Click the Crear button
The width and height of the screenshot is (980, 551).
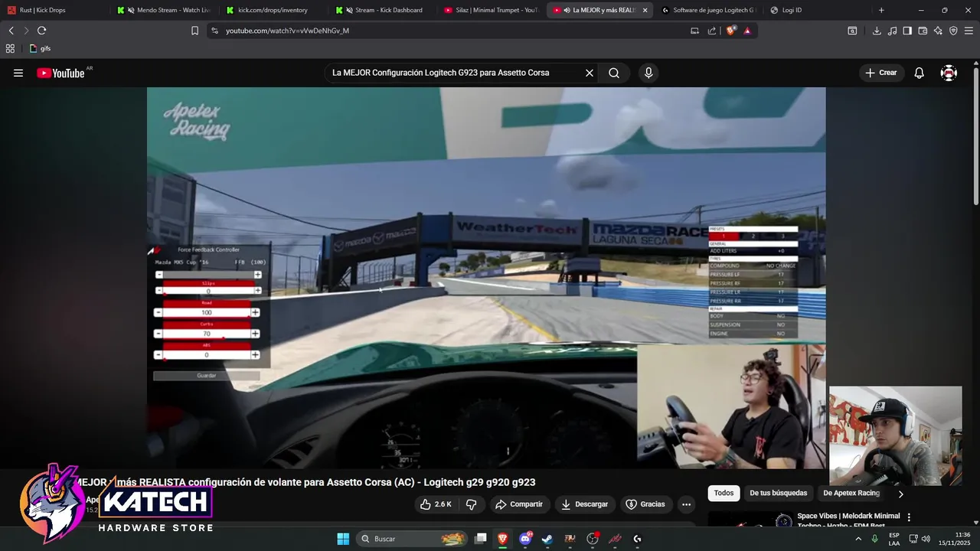pos(880,73)
